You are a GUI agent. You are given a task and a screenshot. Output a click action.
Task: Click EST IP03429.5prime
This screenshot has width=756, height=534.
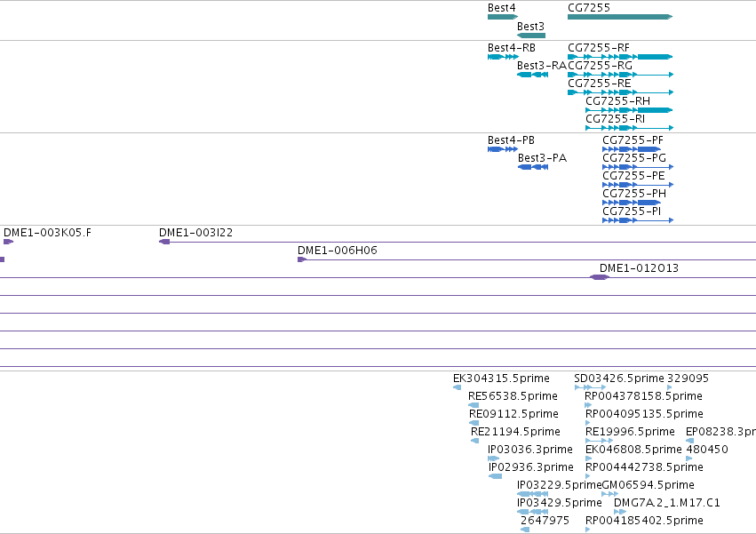coord(532,513)
